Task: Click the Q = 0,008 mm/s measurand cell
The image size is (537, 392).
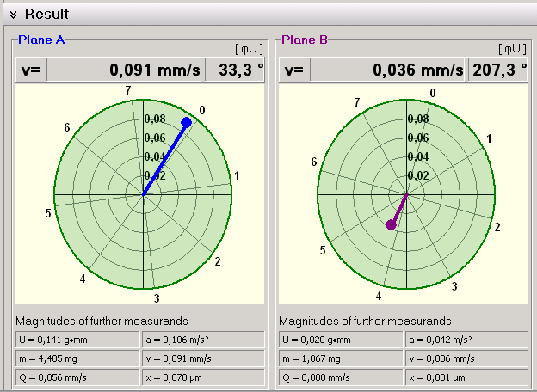Action: coord(341,375)
